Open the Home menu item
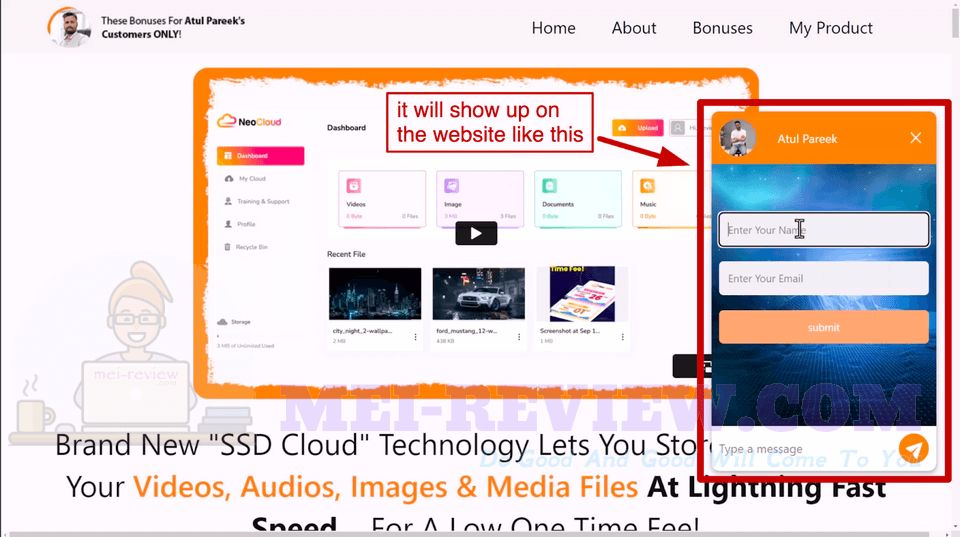 (x=553, y=28)
